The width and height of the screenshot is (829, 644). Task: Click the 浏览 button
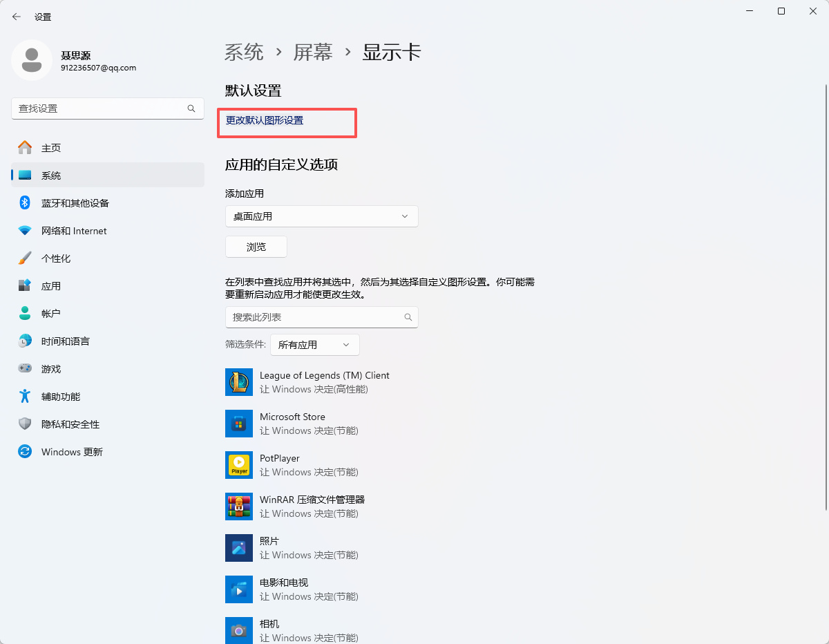point(256,247)
